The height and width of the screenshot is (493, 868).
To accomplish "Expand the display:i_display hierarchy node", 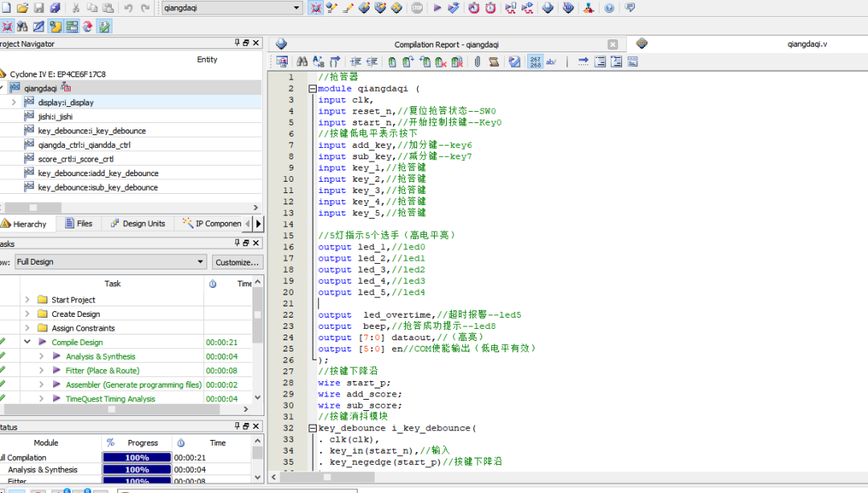I will click(x=14, y=102).
